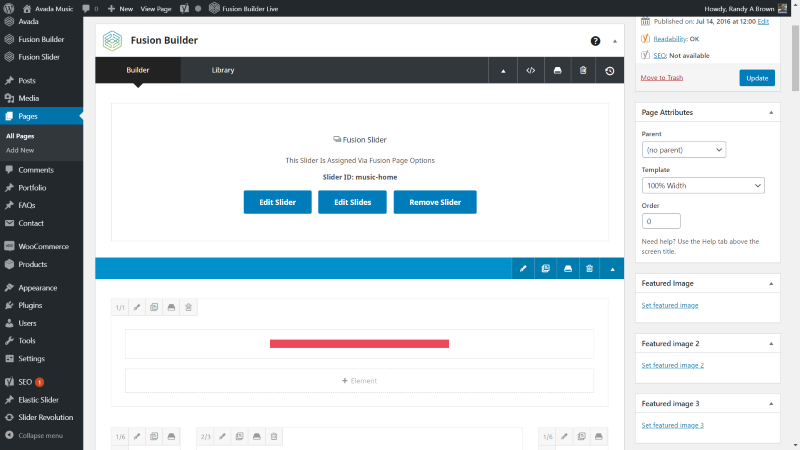Open builder history clock icon

610,70
